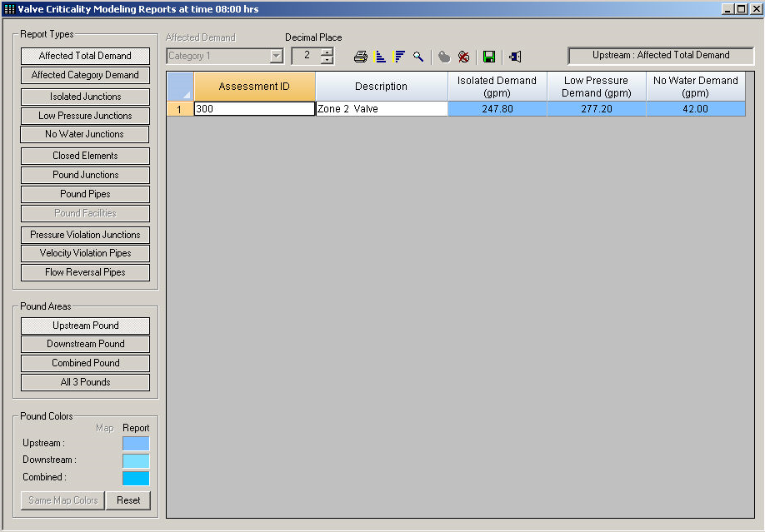Click the crossed-out tag icon
The image size is (765, 532).
click(463, 57)
